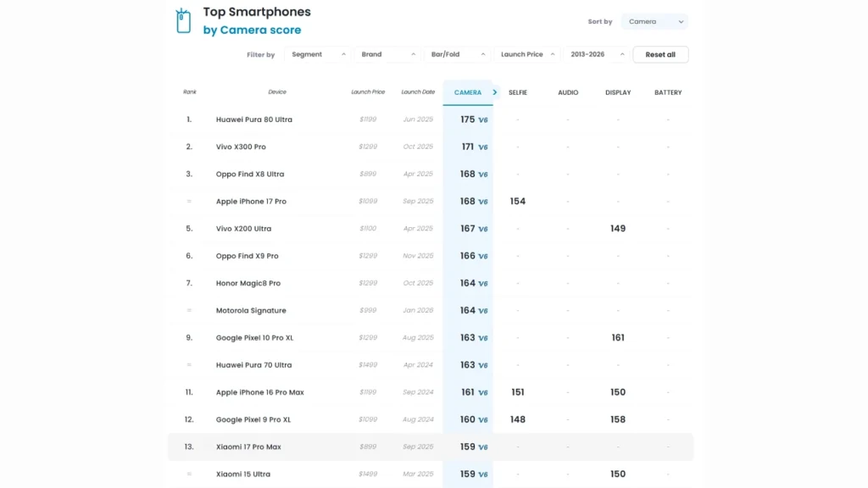Viewport: 868px width, 488px height.
Task: Click the blue chevron arrow beside CAMERA header
Action: 494,91
